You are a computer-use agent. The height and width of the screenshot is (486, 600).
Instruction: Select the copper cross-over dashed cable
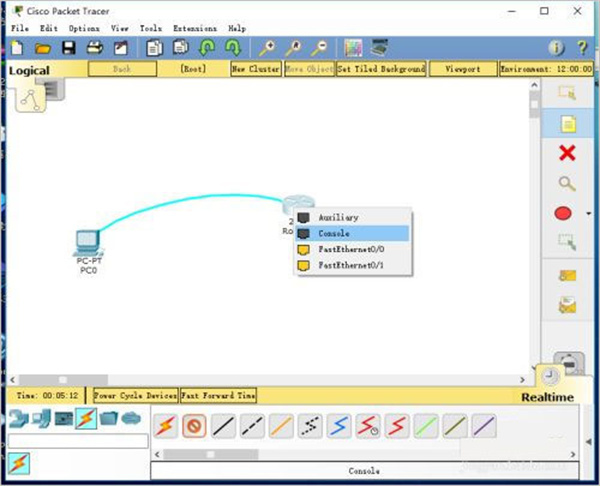252,428
